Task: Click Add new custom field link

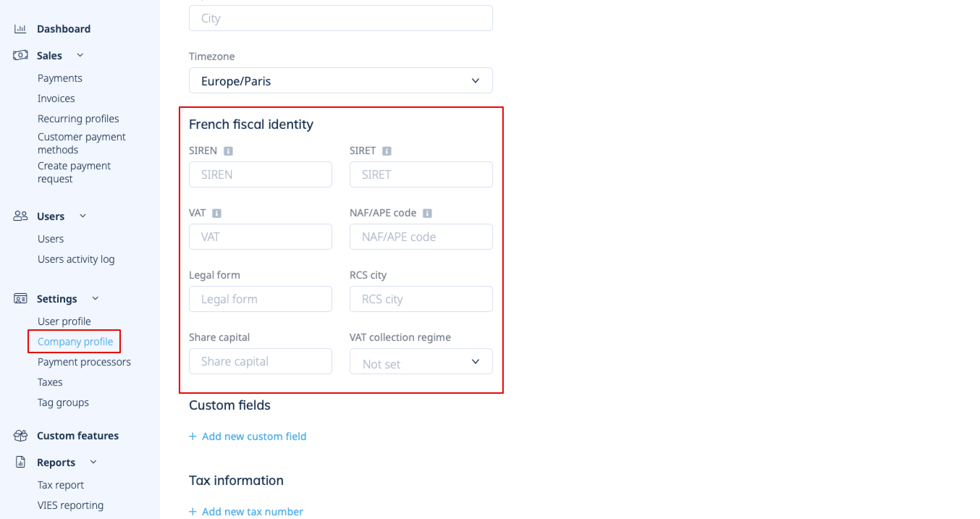Action: click(248, 436)
